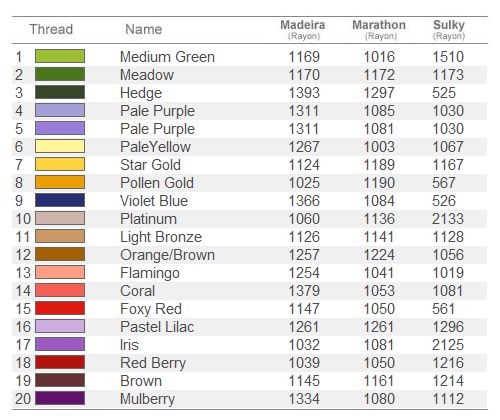Click the Name column header
The width and height of the screenshot is (500, 420).
point(144,29)
